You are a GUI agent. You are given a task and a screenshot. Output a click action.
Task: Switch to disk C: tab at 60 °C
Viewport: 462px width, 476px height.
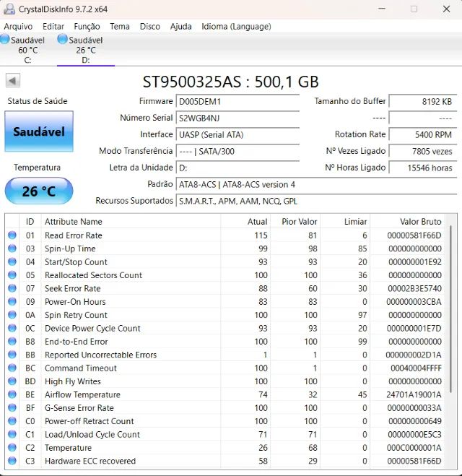tap(28, 50)
